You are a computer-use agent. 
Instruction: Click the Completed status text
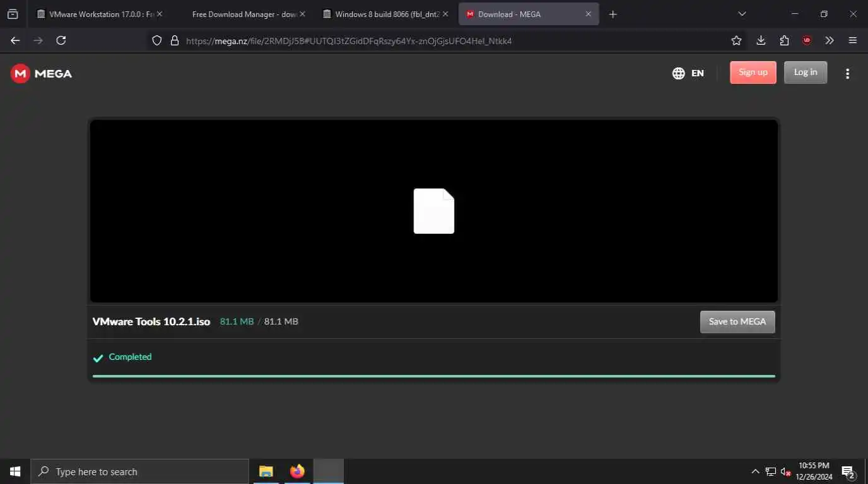(130, 357)
